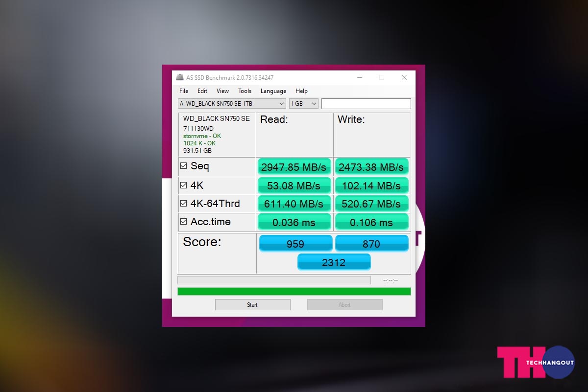Click the WD_BLACK SN750 SE drive name

click(216, 119)
